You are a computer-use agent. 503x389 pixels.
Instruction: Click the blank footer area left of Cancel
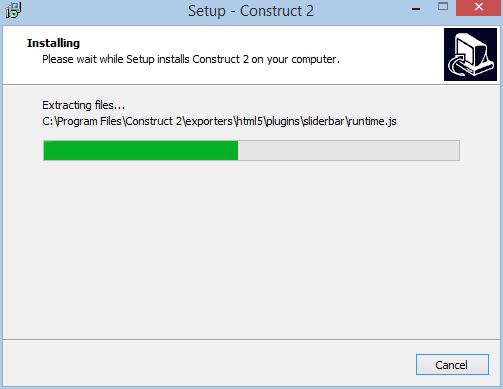207,364
